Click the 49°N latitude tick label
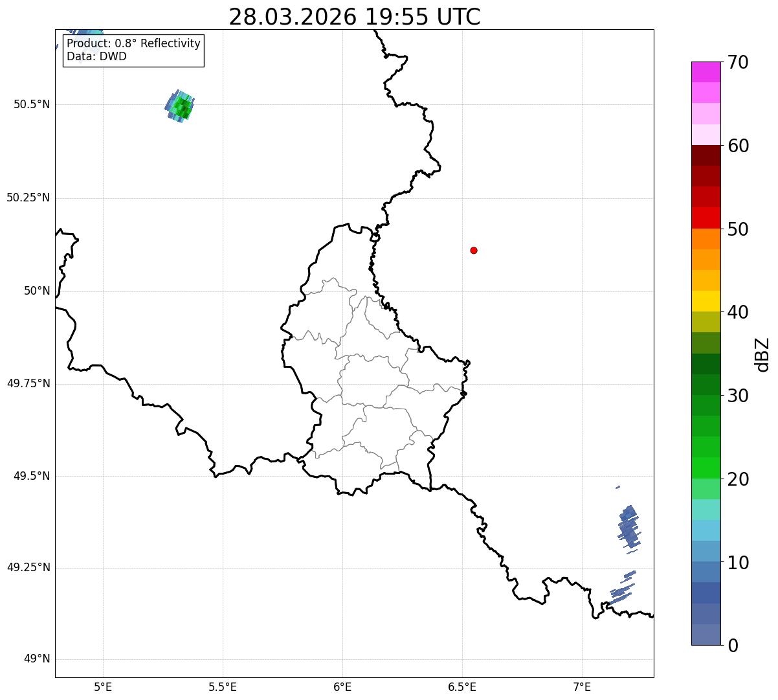Viewport: 778px width, 700px height. [x=37, y=659]
